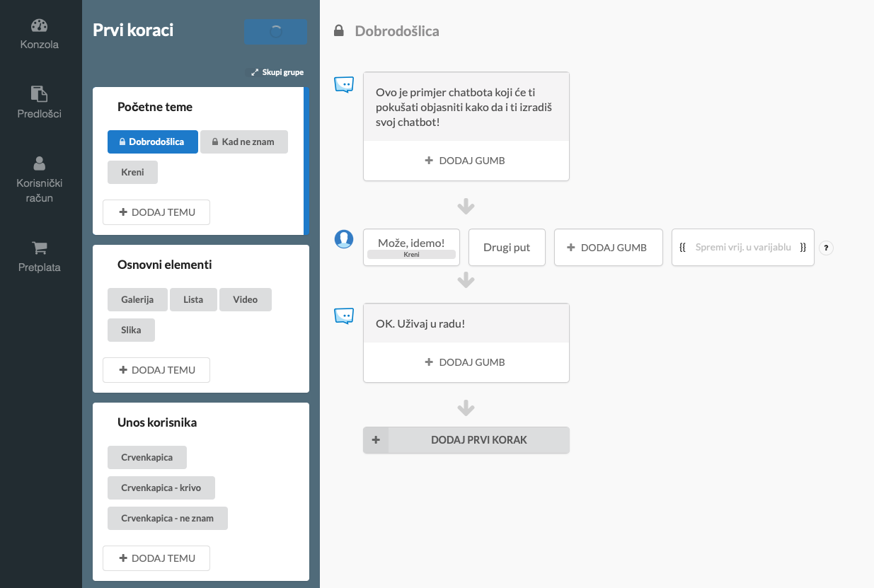Open the Konzola dashboard icon
Image resolution: width=874 pixels, height=588 pixels.
click(x=40, y=26)
